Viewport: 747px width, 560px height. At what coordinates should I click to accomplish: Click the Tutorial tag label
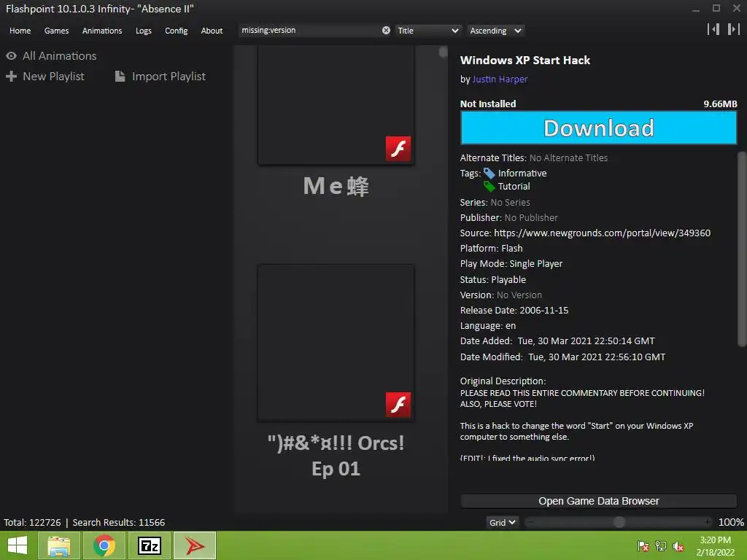(514, 186)
